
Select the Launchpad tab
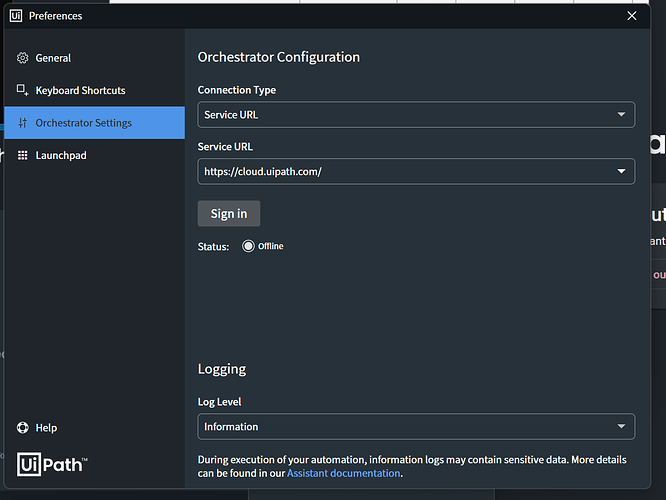(62, 155)
